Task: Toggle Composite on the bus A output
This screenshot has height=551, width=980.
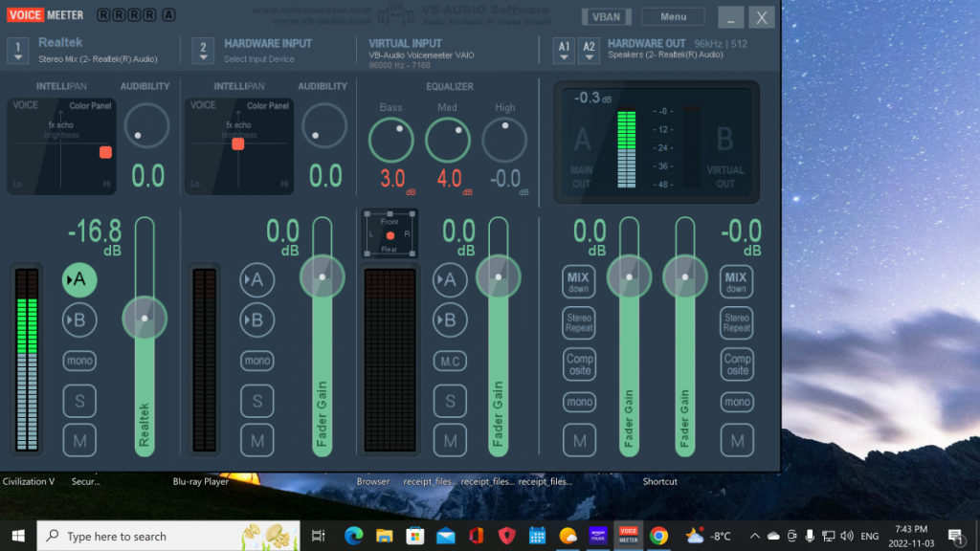Action: click(579, 364)
